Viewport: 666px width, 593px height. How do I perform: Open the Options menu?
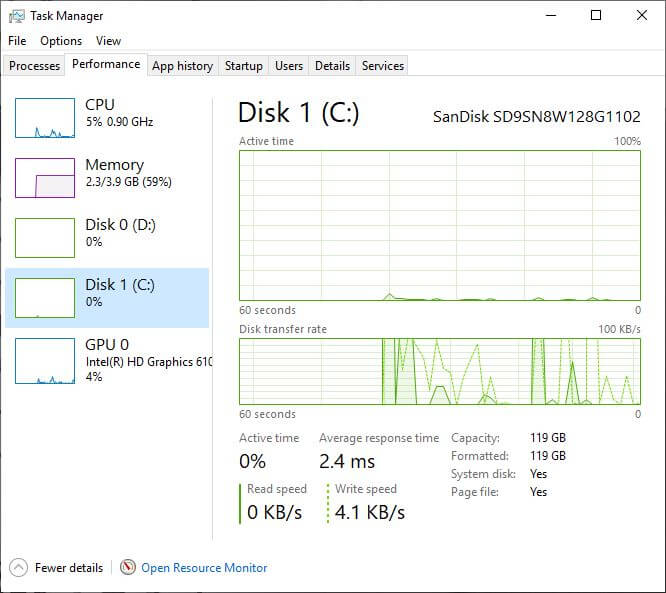61,41
